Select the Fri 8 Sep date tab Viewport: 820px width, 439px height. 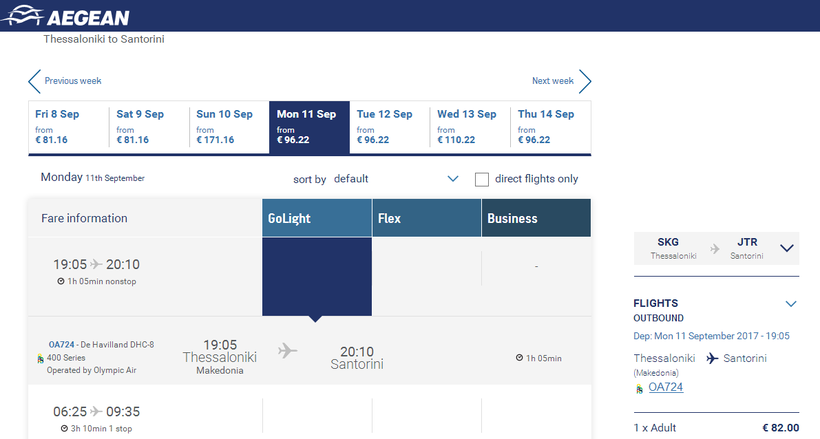pyautogui.click(x=68, y=127)
